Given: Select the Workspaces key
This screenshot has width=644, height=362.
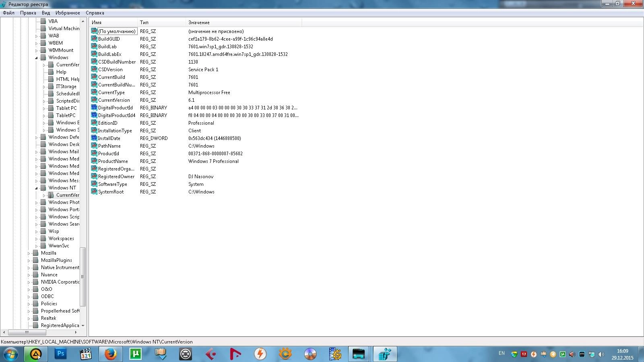Looking at the screenshot, I should [x=61, y=239].
